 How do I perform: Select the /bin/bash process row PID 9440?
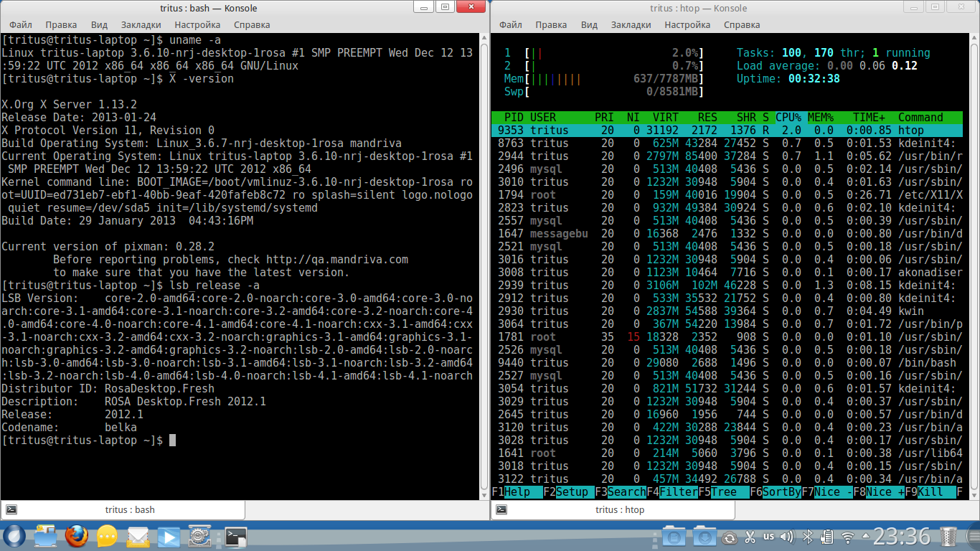[727, 363]
